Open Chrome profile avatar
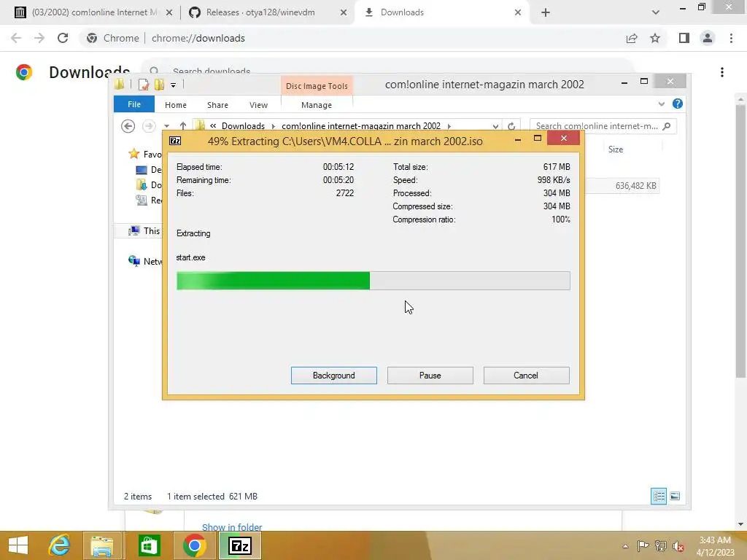 pos(708,38)
